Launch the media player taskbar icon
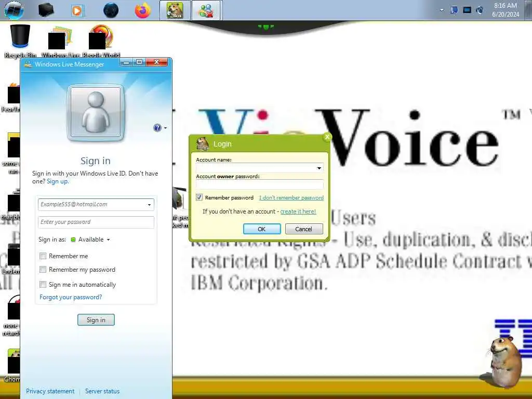The image size is (532, 399). 77,10
